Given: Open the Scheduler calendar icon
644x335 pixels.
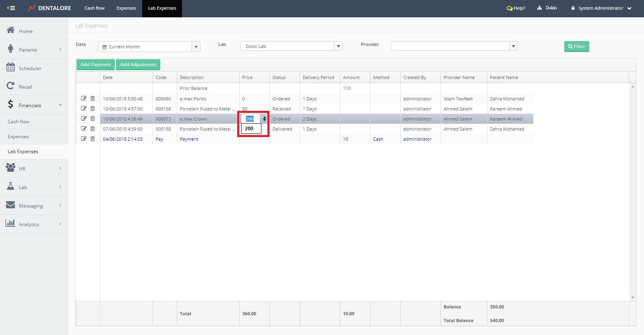Looking at the screenshot, I should 10,67.
